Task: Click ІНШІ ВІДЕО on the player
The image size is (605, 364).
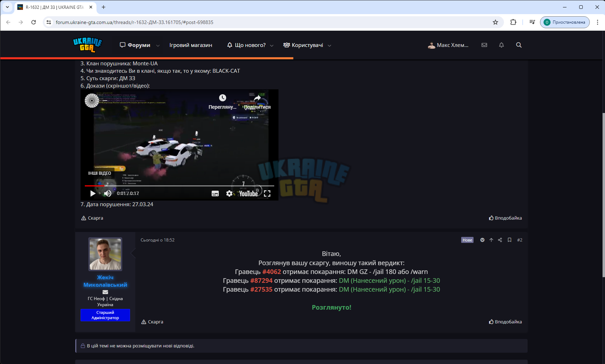Action: coord(100,173)
